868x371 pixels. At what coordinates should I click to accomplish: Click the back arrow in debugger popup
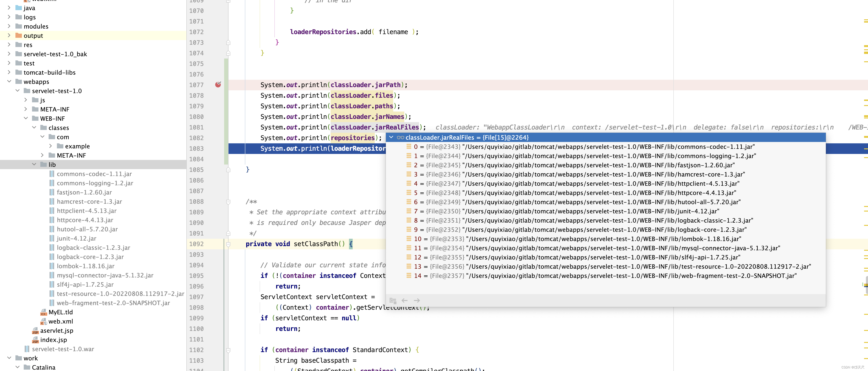[x=404, y=300]
